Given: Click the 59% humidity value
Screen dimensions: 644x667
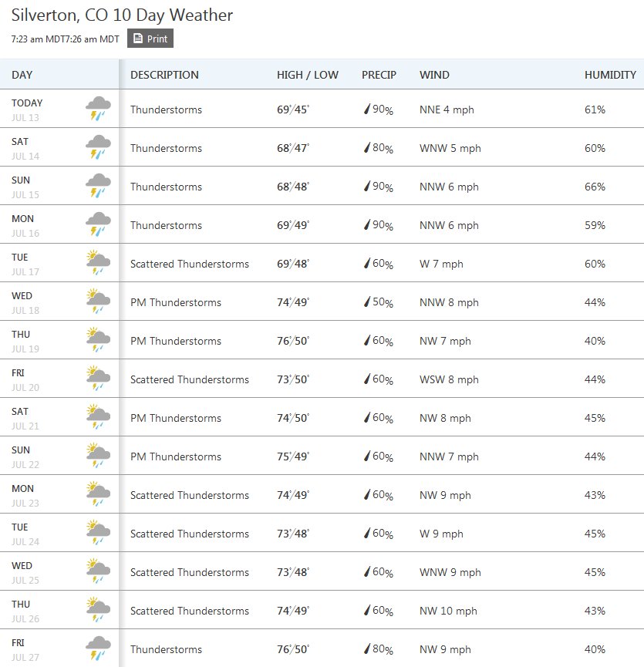Looking at the screenshot, I should tap(595, 225).
